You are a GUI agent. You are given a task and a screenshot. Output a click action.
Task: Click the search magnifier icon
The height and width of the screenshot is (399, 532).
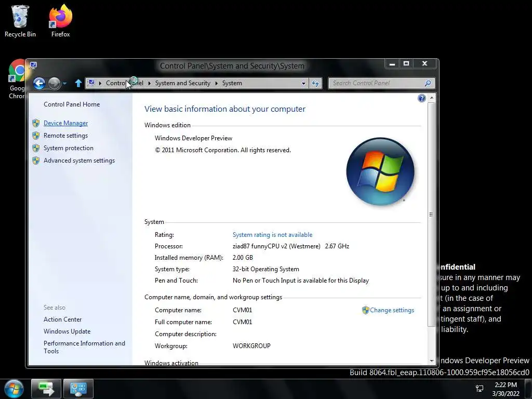[428, 83]
